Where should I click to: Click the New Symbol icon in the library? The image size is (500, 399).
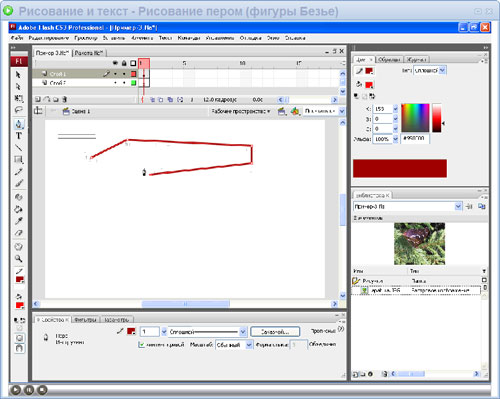click(355, 374)
